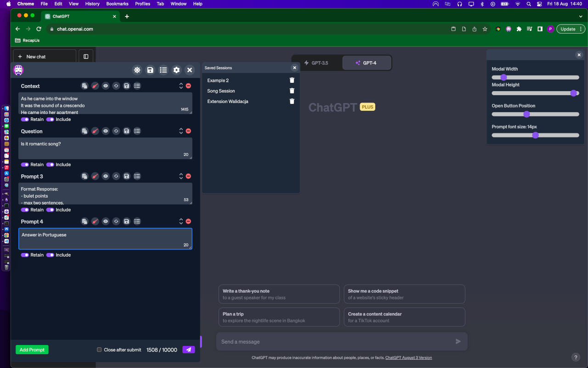Toggle Retain switch for Prompt 3

coord(25,210)
